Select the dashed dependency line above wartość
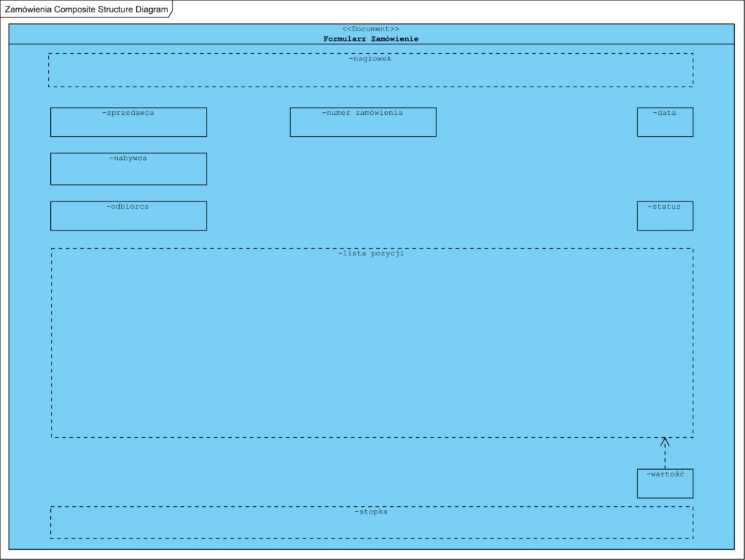The image size is (745, 560). coord(665,458)
